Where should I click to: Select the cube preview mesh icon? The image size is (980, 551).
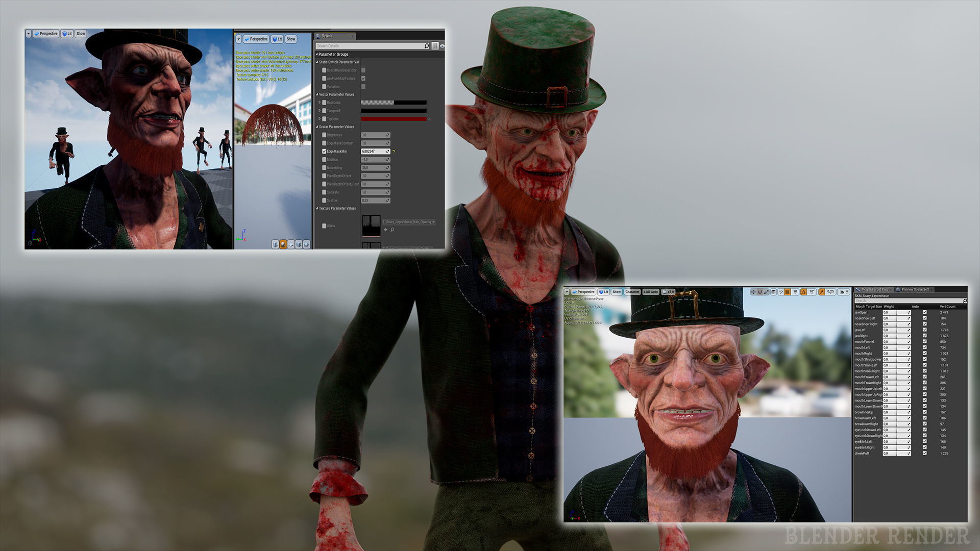pyautogui.click(x=299, y=244)
